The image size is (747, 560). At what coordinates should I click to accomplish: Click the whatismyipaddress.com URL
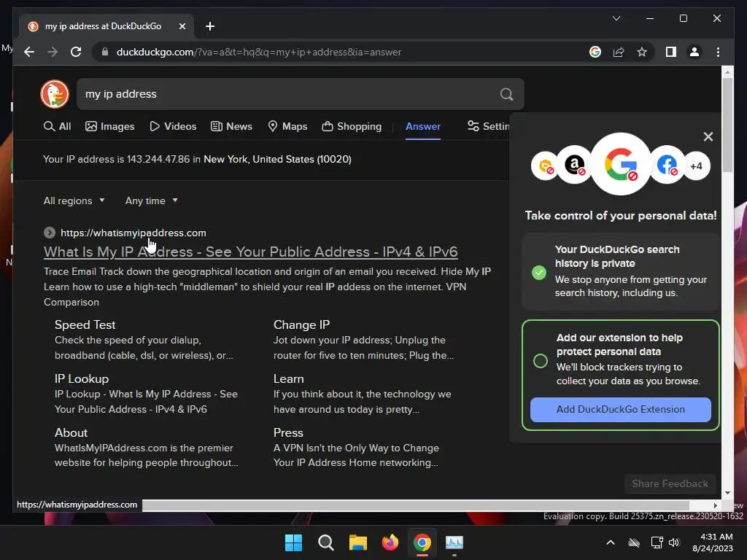click(133, 233)
